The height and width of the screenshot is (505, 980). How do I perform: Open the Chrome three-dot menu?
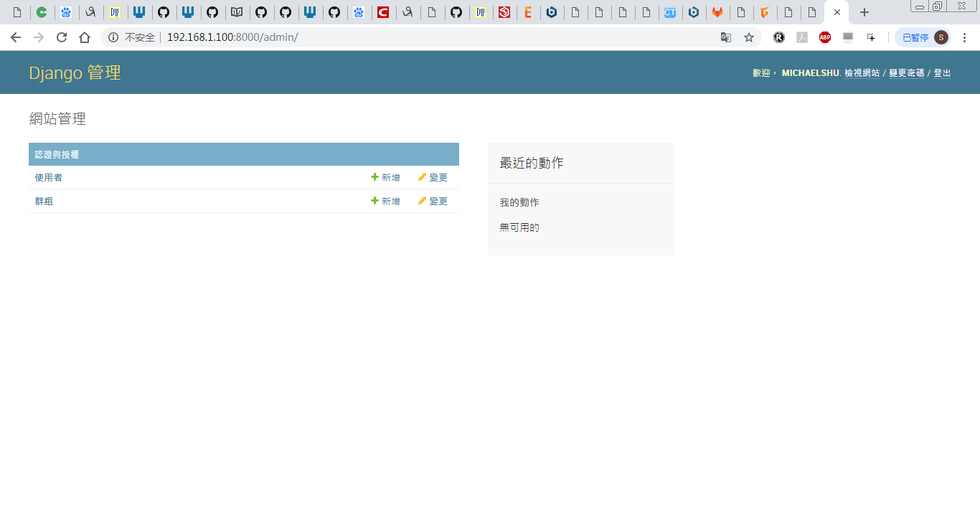pyautogui.click(x=964, y=37)
